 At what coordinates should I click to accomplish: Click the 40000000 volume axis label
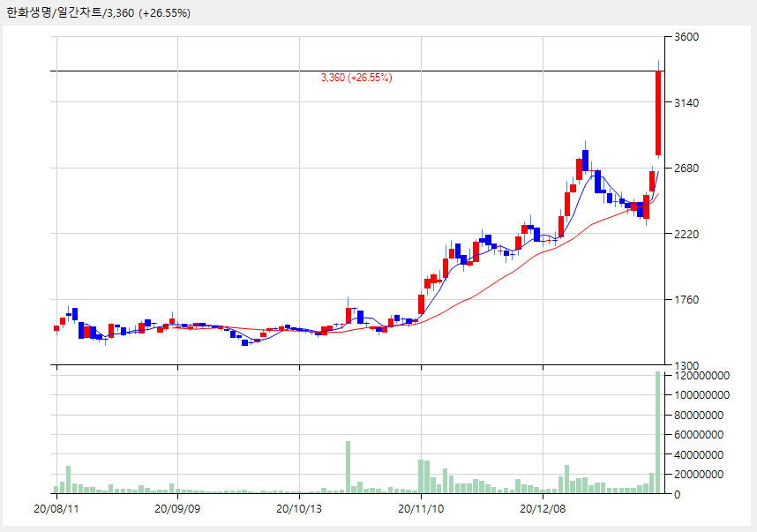click(699, 454)
